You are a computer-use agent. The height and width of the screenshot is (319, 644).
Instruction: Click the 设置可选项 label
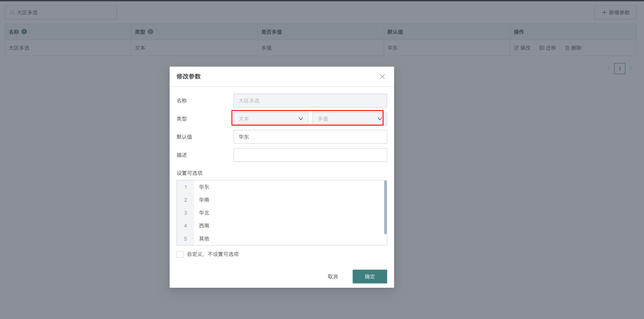click(x=189, y=173)
